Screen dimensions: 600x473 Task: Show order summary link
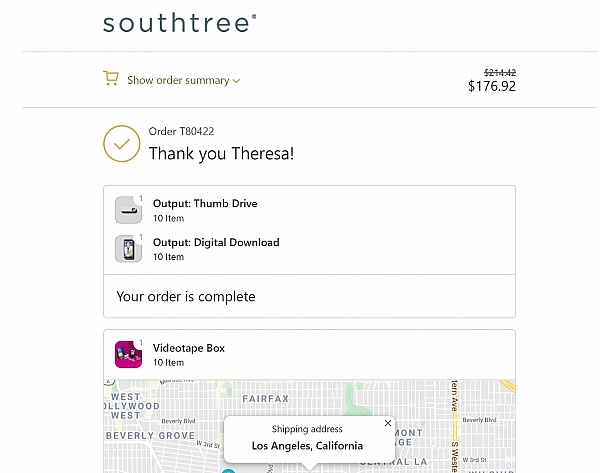point(177,80)
